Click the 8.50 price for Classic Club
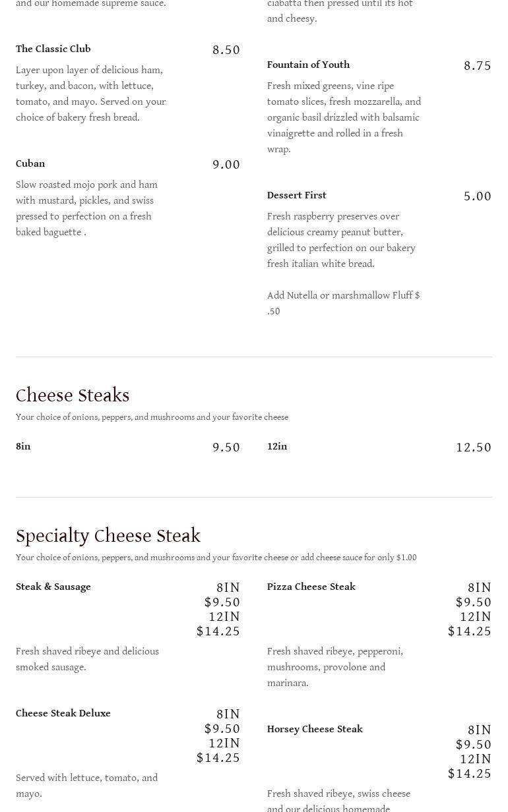 point(226,50)
